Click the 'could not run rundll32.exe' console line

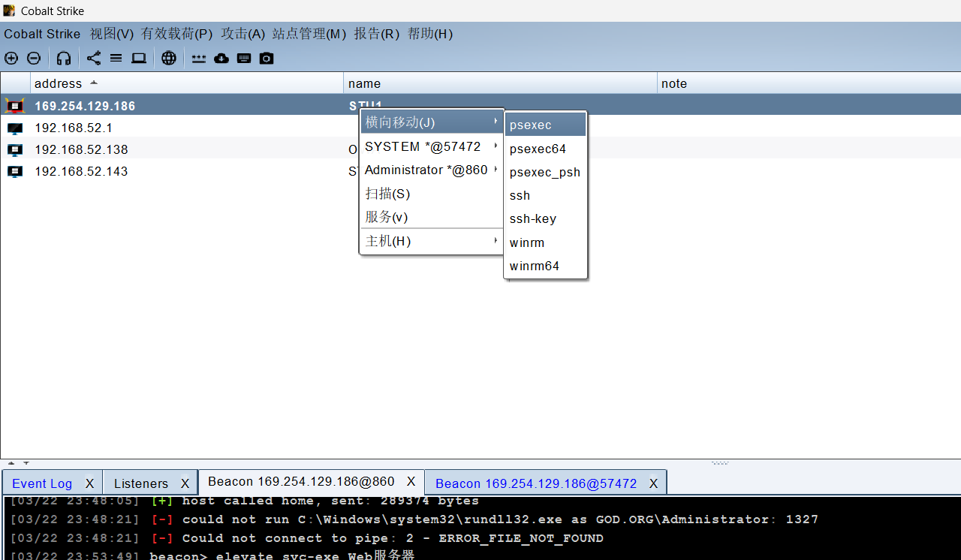414,519
